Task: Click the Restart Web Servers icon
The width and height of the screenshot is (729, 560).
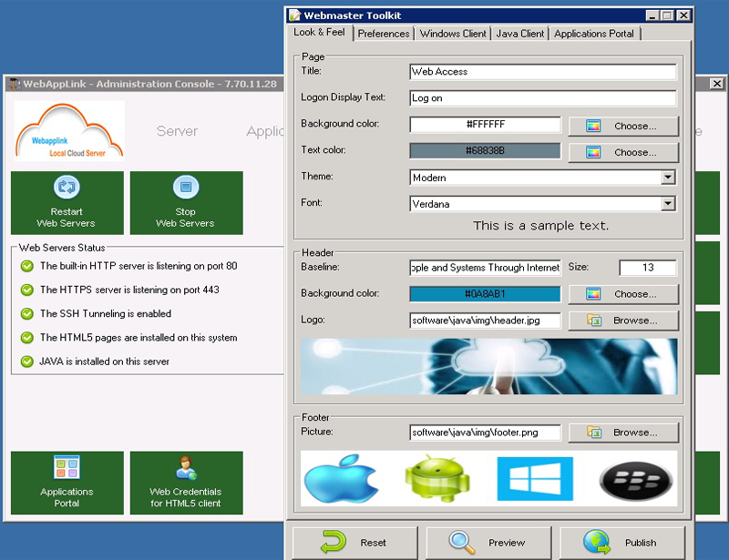Action: (67, 187)
